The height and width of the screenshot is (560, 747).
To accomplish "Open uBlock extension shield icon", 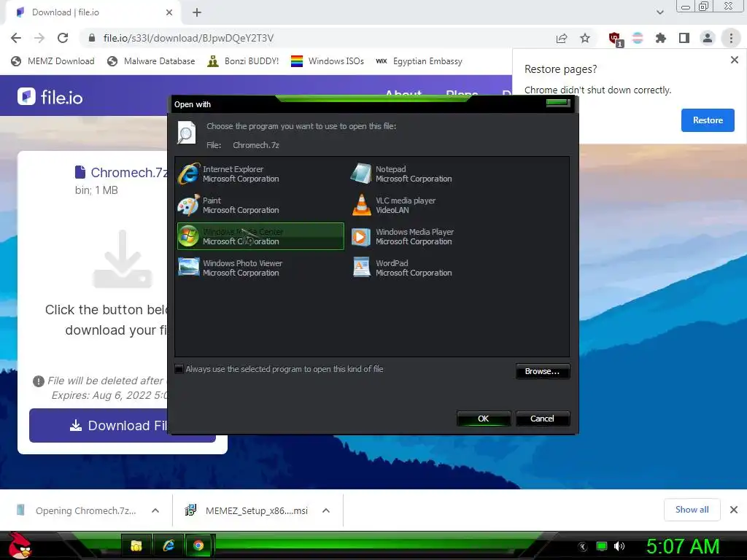I will pyautogui.click(x=615, y=39).
